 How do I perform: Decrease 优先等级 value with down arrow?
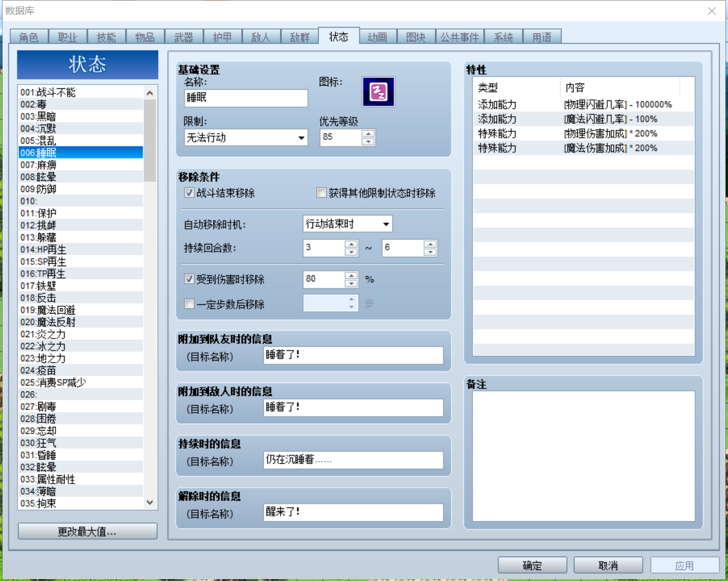coord(368,141)
